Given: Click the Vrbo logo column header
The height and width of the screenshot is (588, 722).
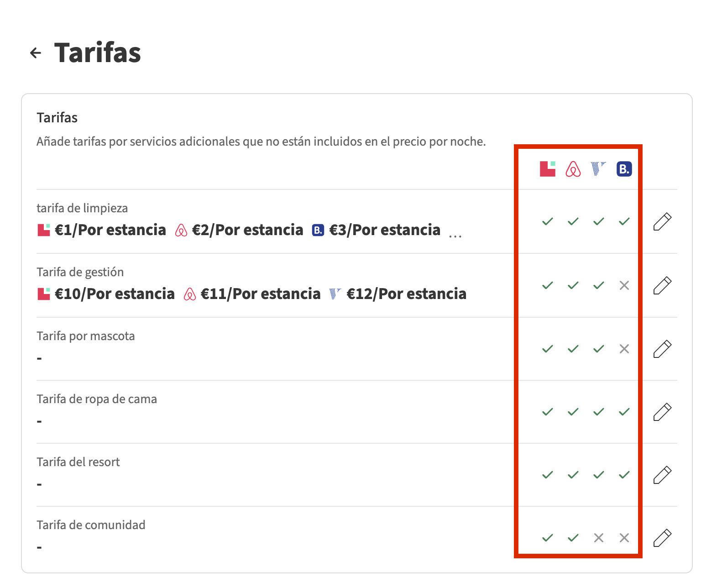Looking at the screenshot, I should click(598, 169).
